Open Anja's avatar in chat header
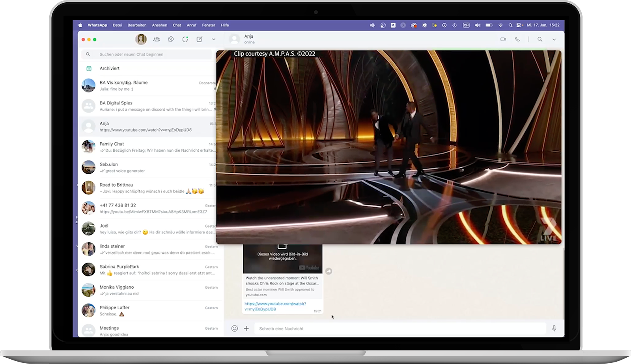Screen dimensions: 631x364 pos(235,39)
